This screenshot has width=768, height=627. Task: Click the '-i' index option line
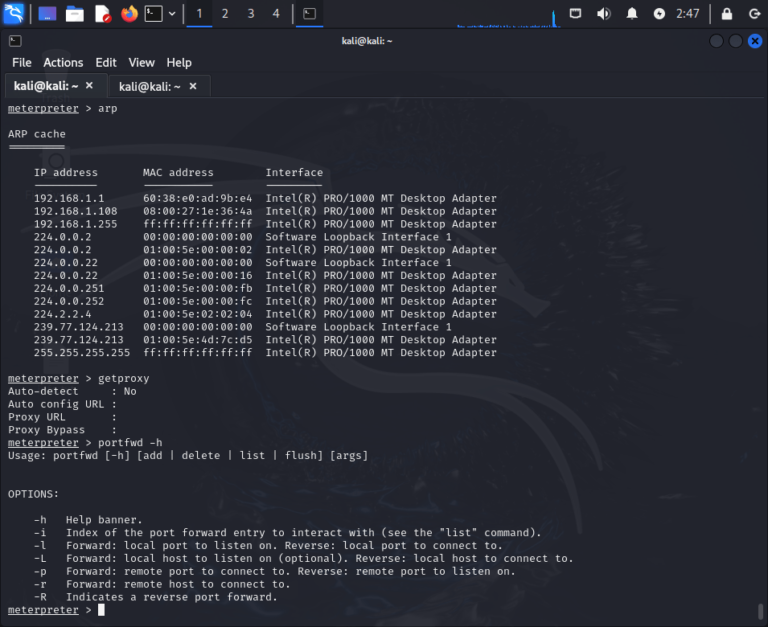coord(288,533)
